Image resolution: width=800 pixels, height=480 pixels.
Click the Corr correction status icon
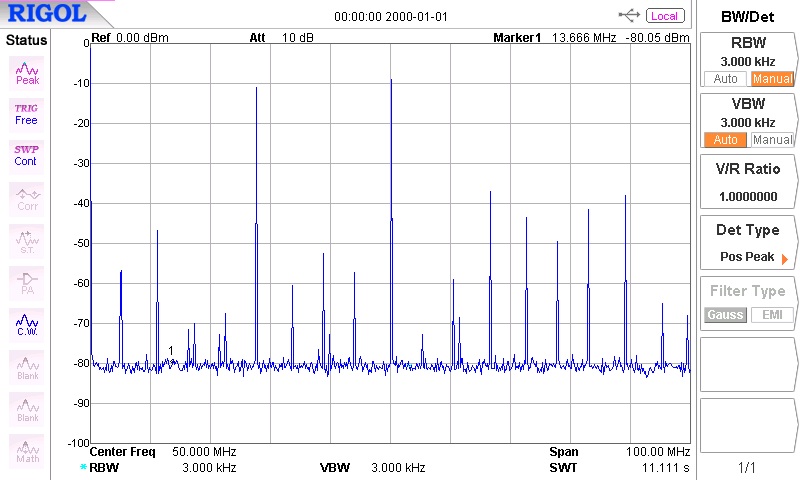tap(27, 197)
